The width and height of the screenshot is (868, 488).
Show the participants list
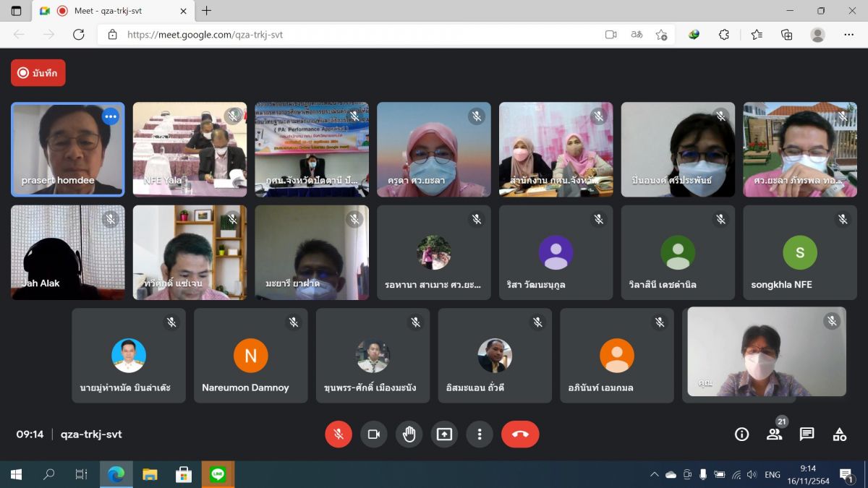pyautogui.click(x=774, y=434)
